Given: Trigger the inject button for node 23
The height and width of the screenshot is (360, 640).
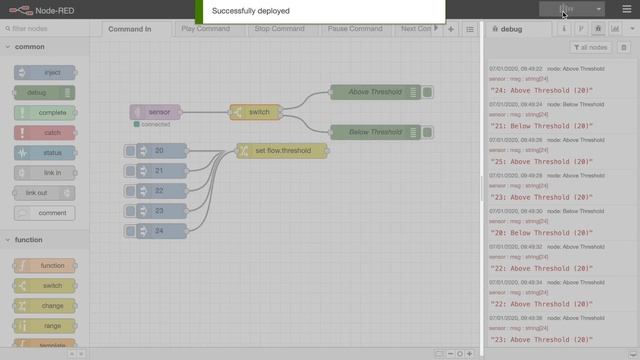Looking at the screenshot, I should pos(130,211).
